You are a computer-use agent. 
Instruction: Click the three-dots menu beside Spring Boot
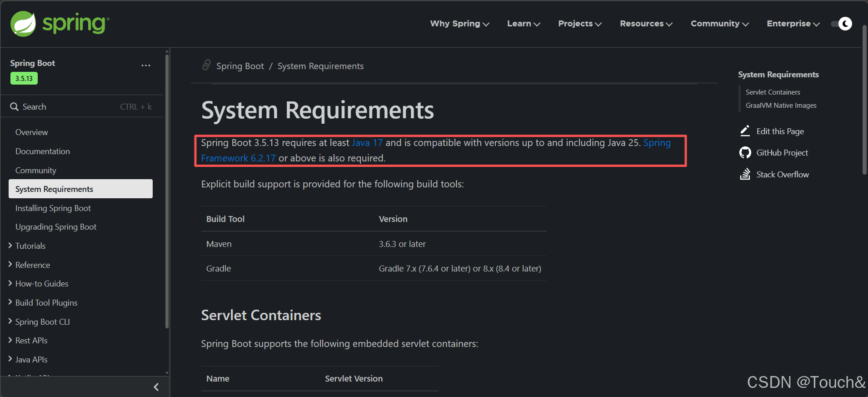(x=146, y=65)
